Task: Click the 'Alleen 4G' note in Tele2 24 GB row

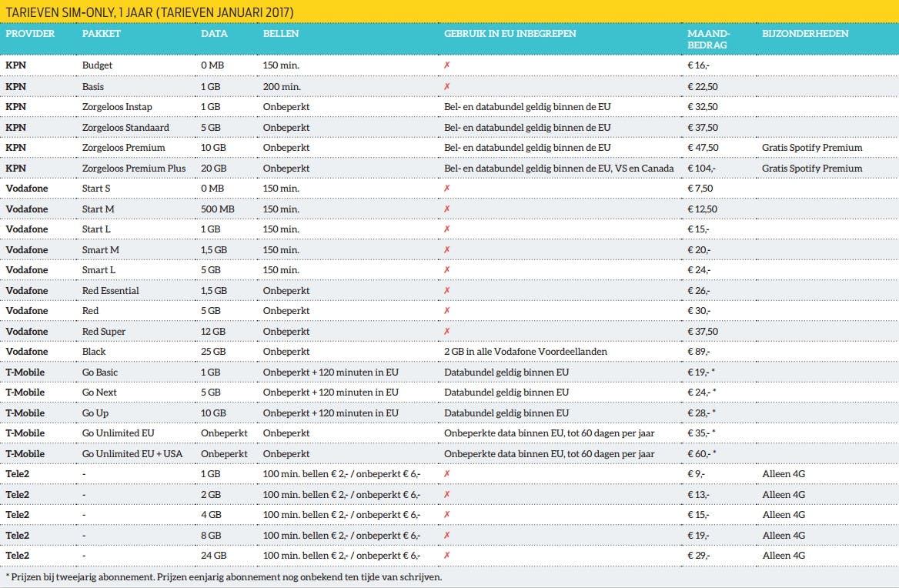Action: [x=784, y=556]
